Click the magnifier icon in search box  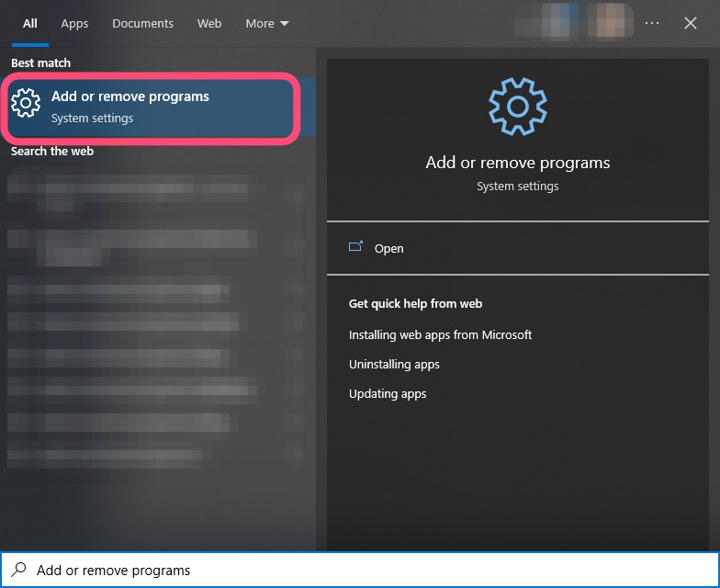[18, 570]
